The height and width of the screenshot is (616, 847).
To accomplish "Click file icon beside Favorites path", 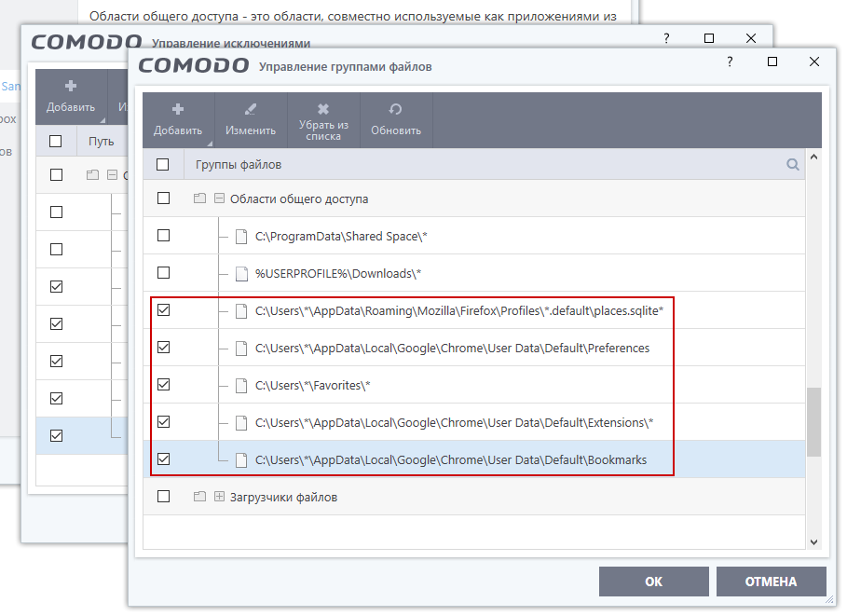I will tap(241, 385).
